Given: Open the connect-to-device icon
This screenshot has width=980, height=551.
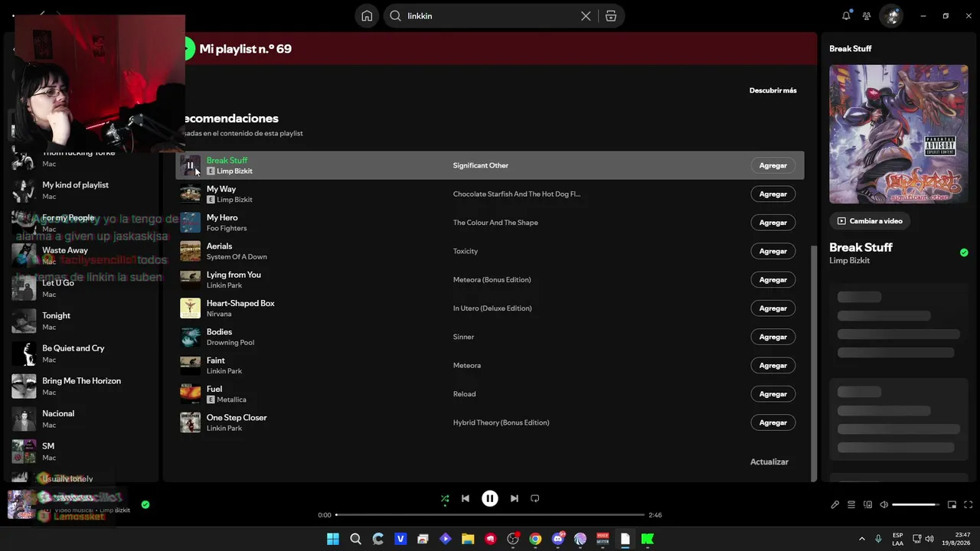Looking at the screenshot, I should 867,504.
